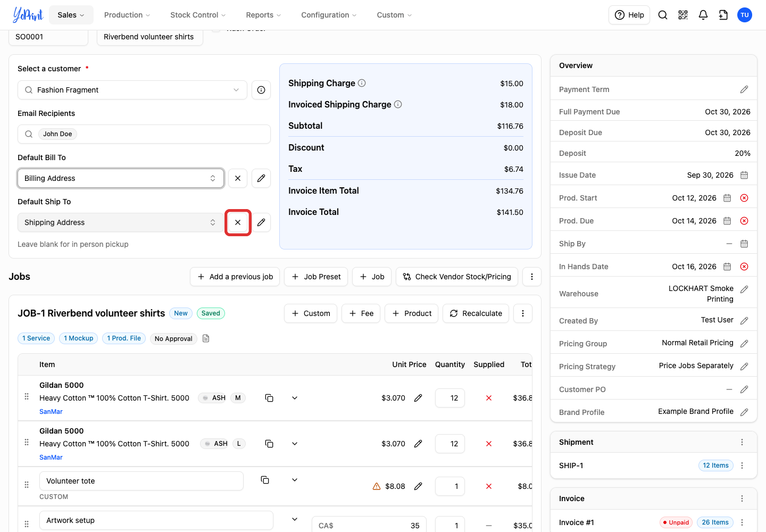
Task: Expand the Gildan 5000 ASH M row
Action: click(x=295, y=398)
